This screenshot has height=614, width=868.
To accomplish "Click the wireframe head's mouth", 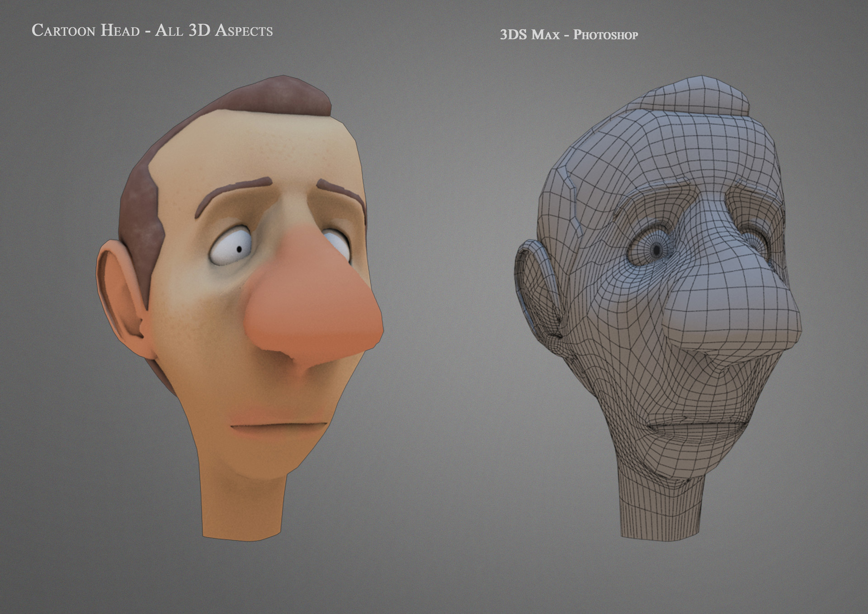I will coord(696,426).
